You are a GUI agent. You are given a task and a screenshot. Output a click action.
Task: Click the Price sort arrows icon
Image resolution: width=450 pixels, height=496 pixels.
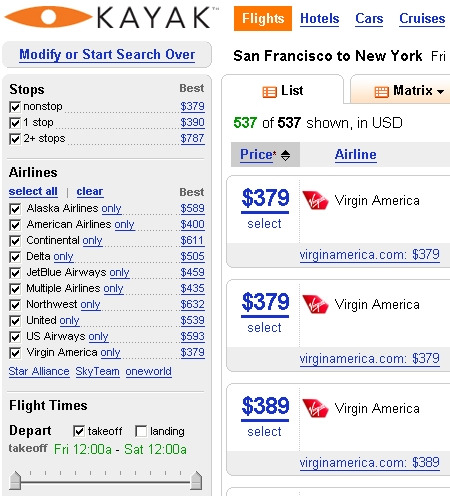click(x=285, y=155)
